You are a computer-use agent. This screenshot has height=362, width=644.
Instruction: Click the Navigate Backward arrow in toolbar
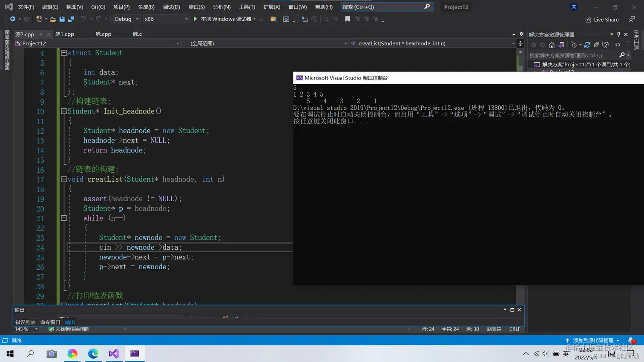point(13,19)
